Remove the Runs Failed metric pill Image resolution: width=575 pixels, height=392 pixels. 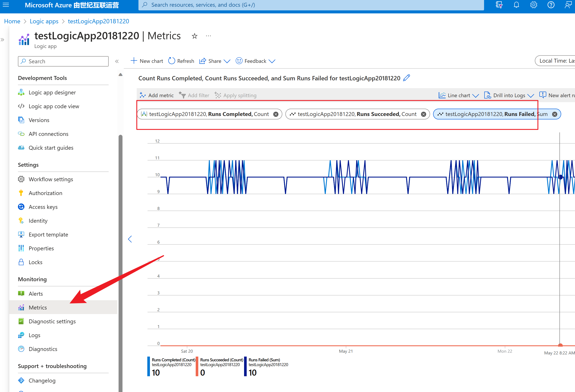(554, 114)
